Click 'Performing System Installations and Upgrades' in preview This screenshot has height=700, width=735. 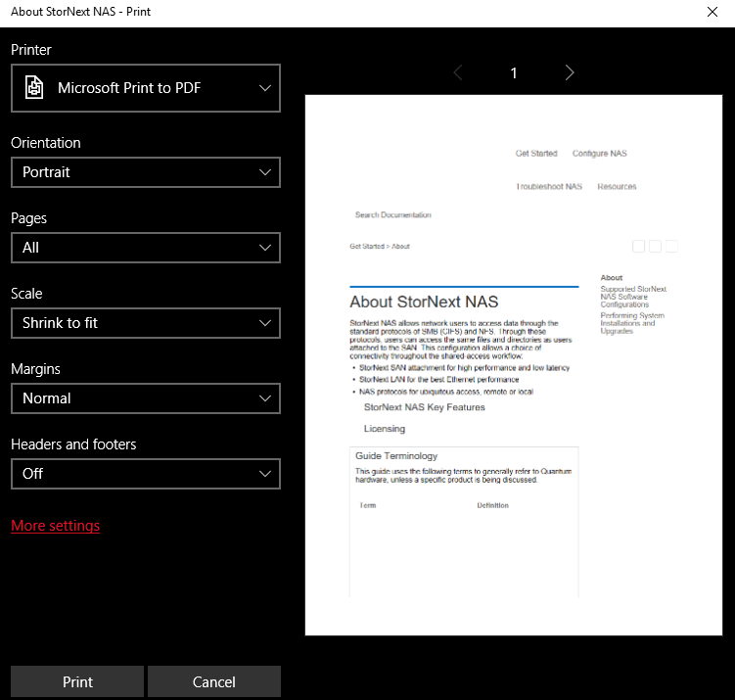(x=632, y=323)
